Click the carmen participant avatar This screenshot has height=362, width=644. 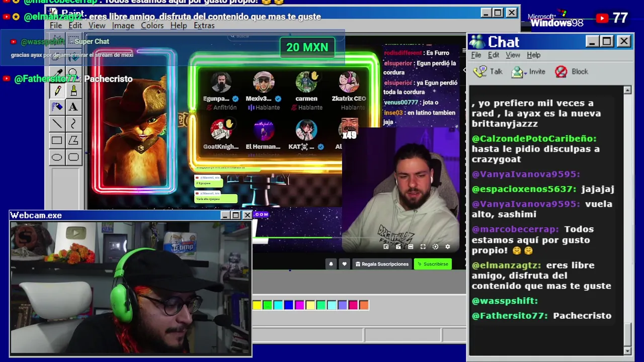tap(306, 82)
